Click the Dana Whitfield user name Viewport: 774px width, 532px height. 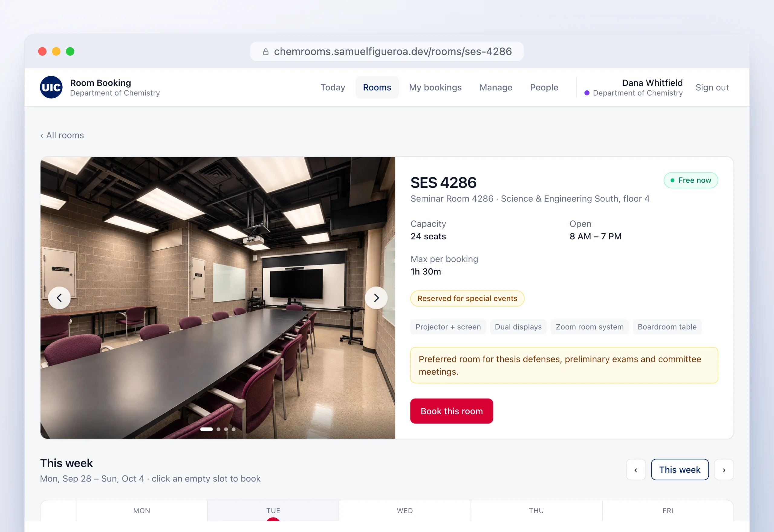(652, 83)
